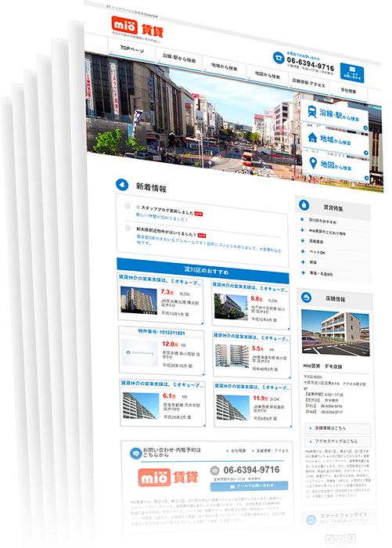Open the 6.1万 property thumbnail
The height and width of the screenshot is (548, 392).
point(141,406)
